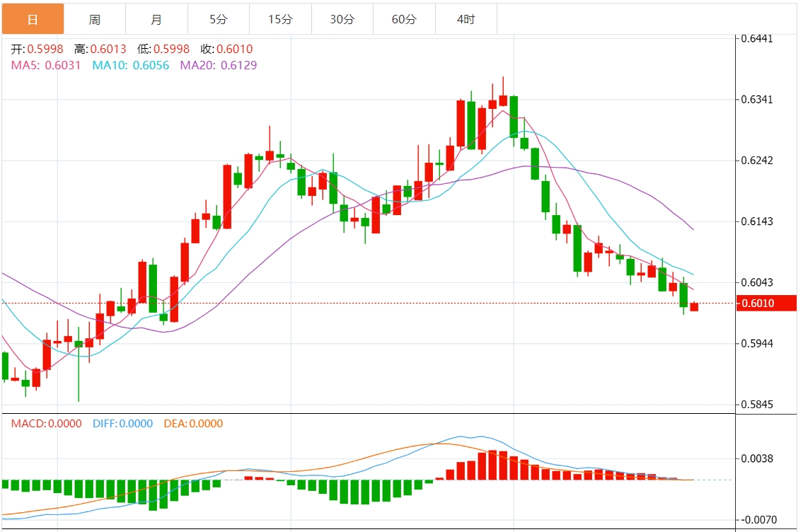Click the MACD indicator label
Image resolution: width=803 pixels, height=532 pixels.
[x=46, y=424]
